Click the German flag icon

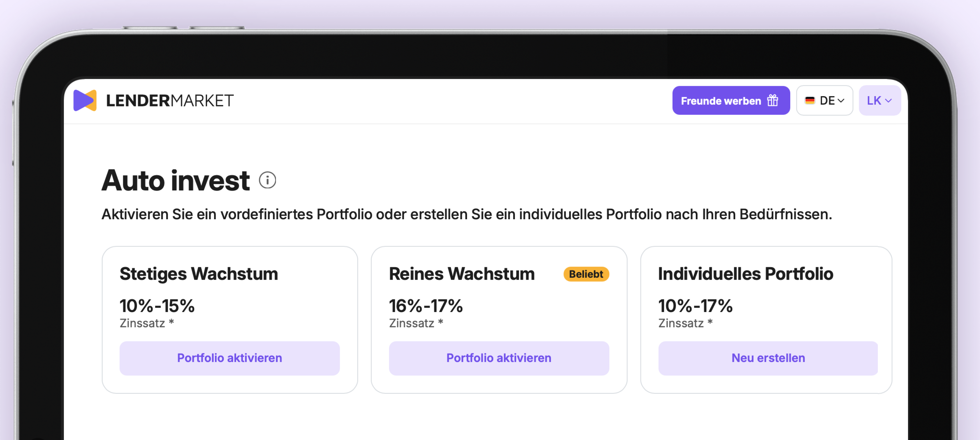[x=810, y=100]
